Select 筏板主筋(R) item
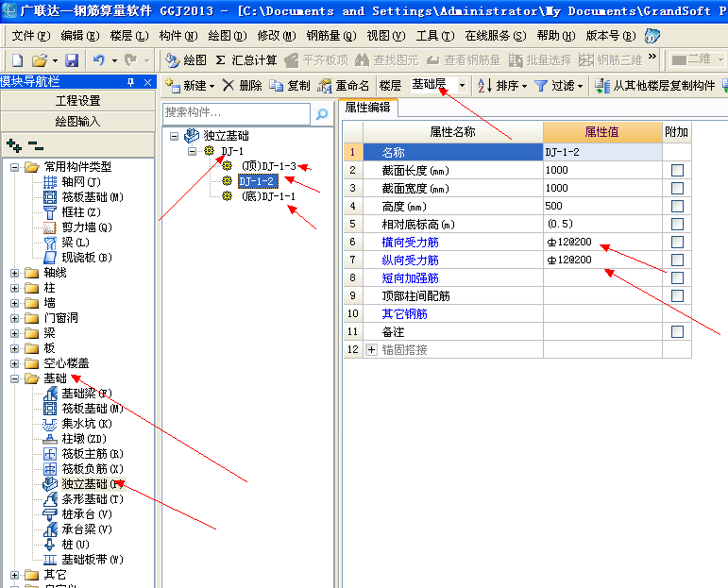The image size is (728, 588). [x=84, y=454]
